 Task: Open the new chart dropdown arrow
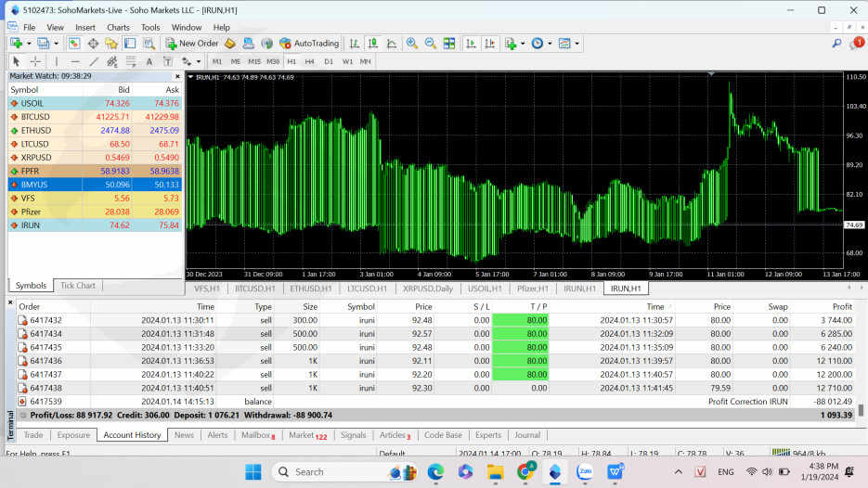[30, 44]
